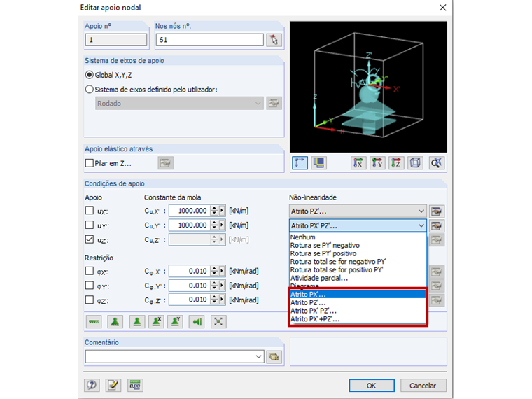The width and height of the screenshot is (532, 399).
Task: Click the Cancelar button
Action: pos(423,386)
